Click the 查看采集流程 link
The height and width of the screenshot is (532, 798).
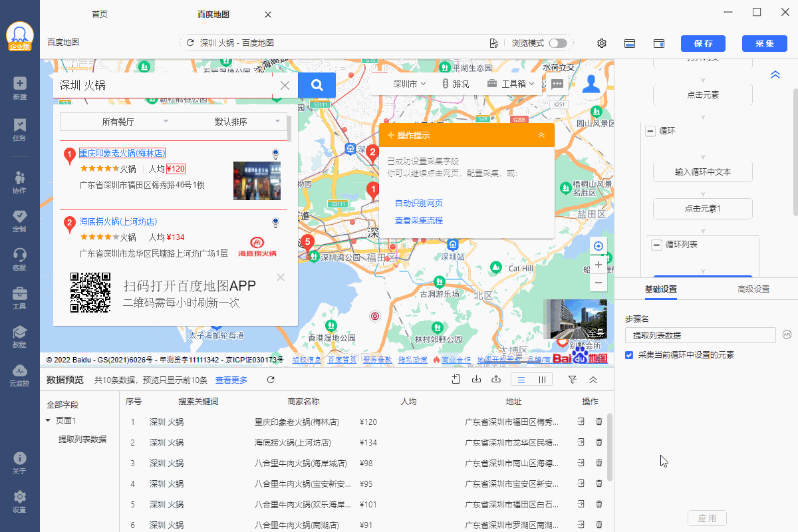[419, 221]
